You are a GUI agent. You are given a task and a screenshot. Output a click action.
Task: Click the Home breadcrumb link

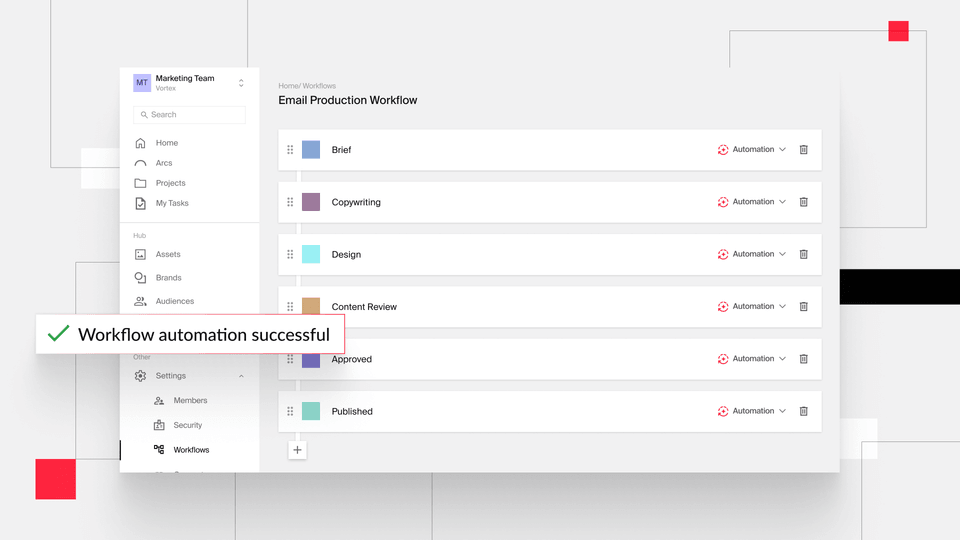click(288, 86)
